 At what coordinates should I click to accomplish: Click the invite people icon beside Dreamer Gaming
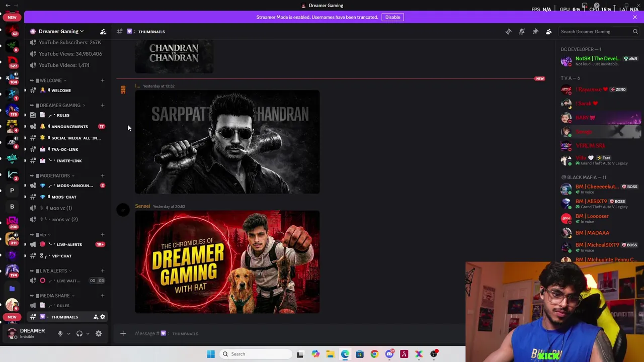point(103,32)
